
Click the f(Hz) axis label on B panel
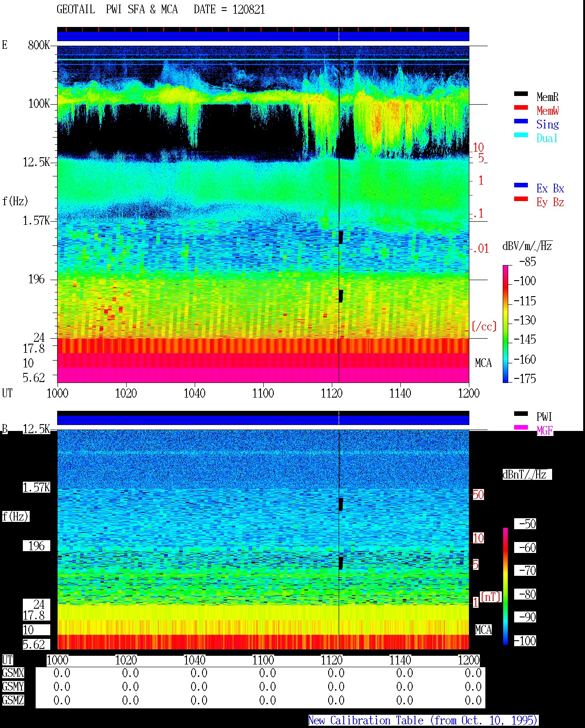[x=15, y=516]
